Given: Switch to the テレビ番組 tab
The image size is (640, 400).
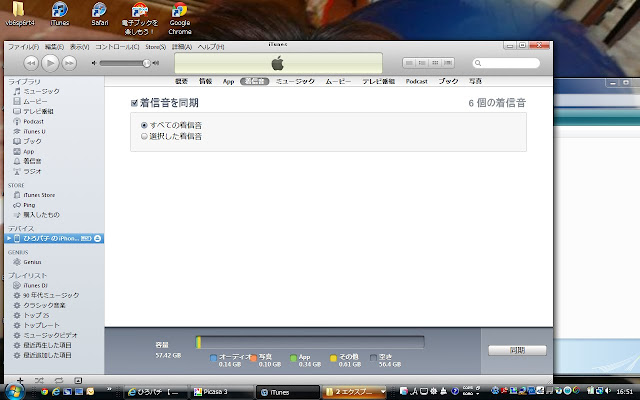Looking at the screenshot, I should click(x=378, y=81).
